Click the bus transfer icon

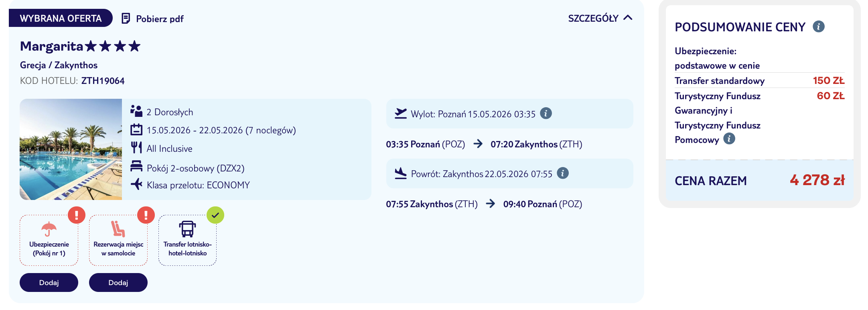(x=187, y=229)
